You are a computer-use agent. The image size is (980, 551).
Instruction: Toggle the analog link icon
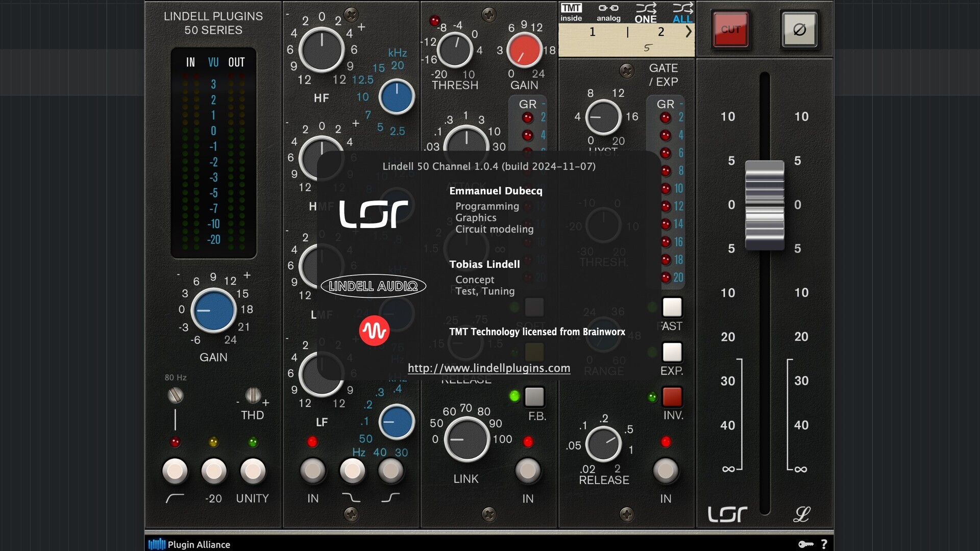(x=608, y=12)
